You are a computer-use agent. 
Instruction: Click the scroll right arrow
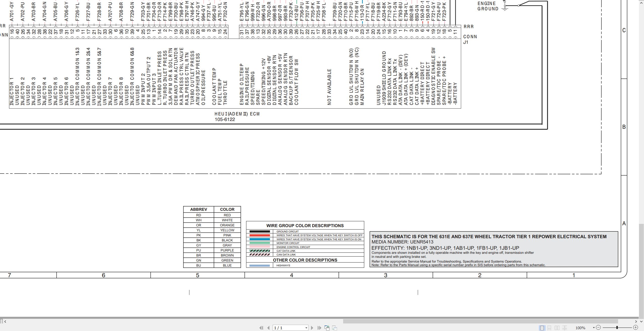[636, 321]
